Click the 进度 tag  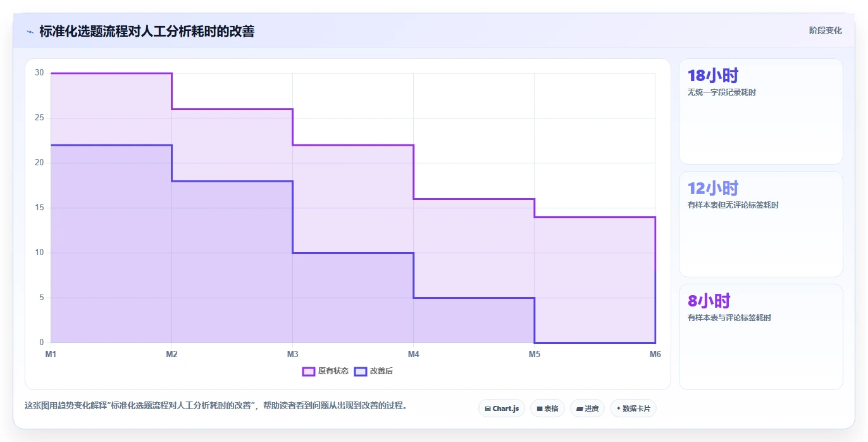point(587,408)
